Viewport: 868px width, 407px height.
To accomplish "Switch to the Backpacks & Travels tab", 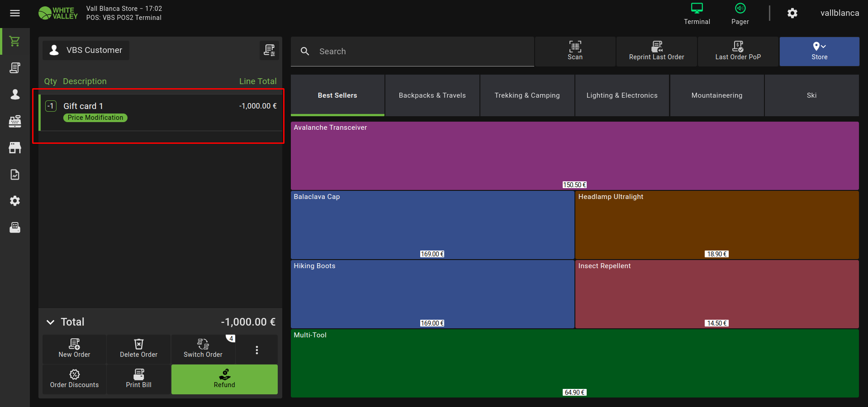I will coord(432,95).
